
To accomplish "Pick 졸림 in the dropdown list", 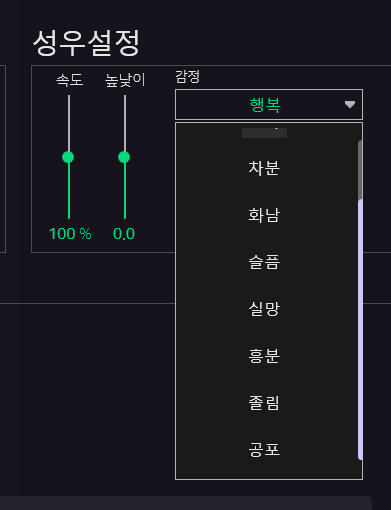I will pyautogui.click(x=264, y=403).
